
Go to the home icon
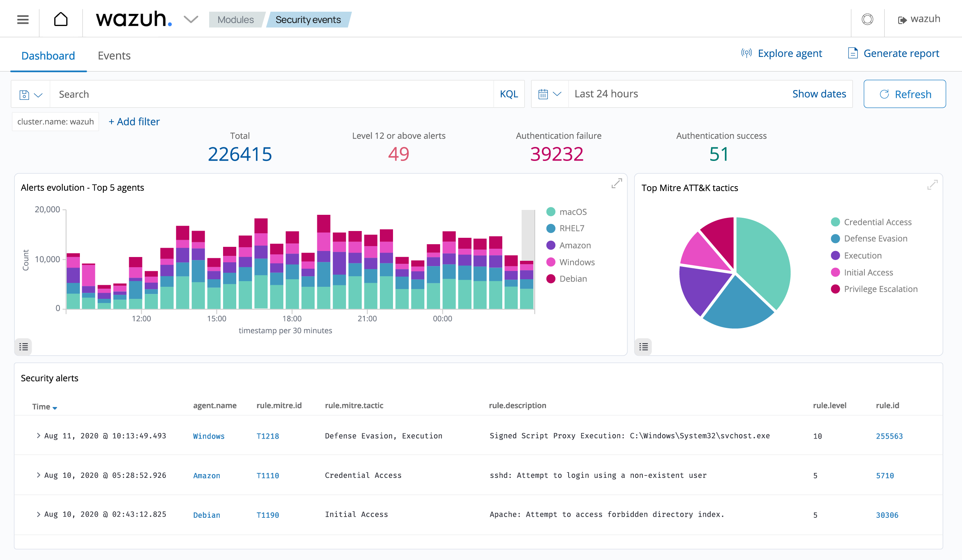coord(61,19)
